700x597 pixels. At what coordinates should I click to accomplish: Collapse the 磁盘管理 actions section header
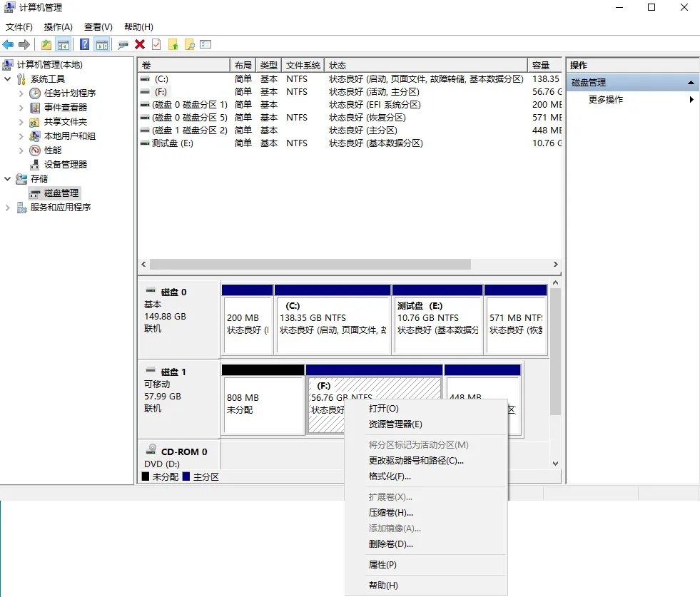tap(690, 81)
